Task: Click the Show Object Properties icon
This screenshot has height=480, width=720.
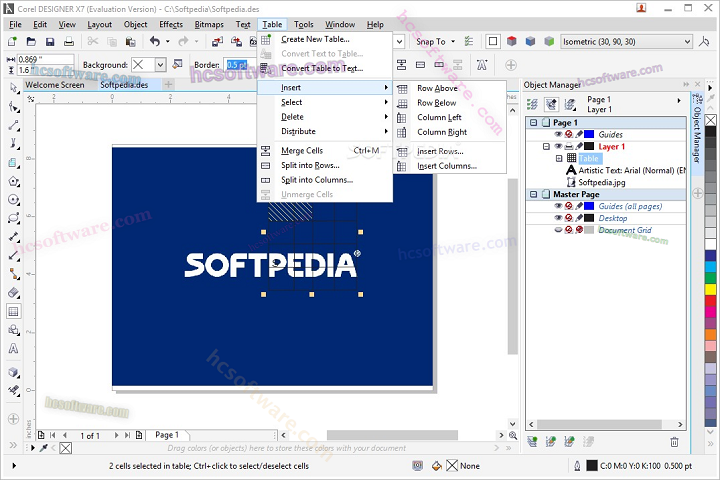Action: tap(532, 104)
